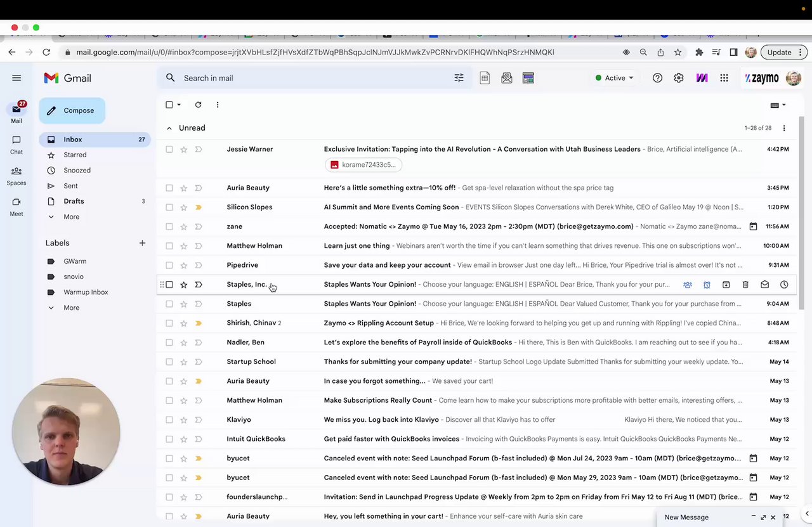
Task: Expand the side panel arrow at bottom right
Action: 807,514
